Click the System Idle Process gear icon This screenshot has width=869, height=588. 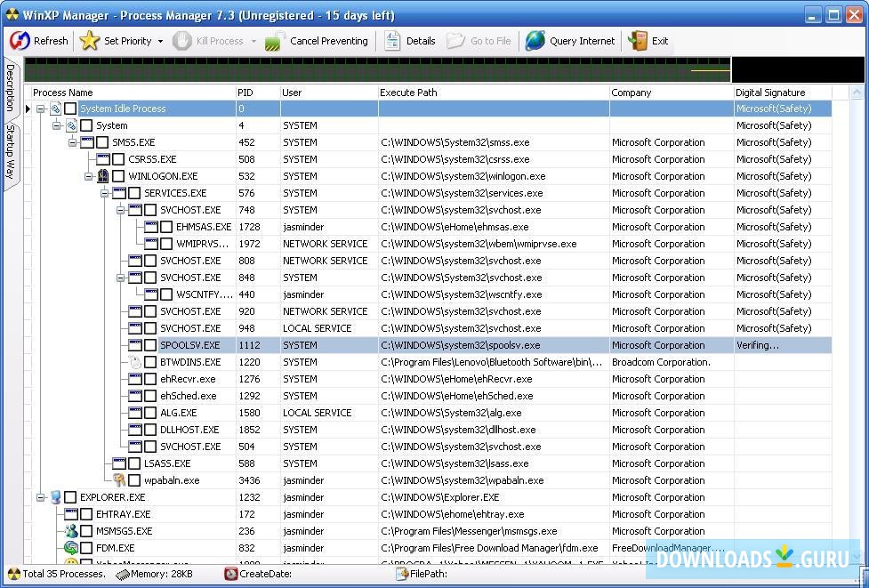click(x=55, y=109)
